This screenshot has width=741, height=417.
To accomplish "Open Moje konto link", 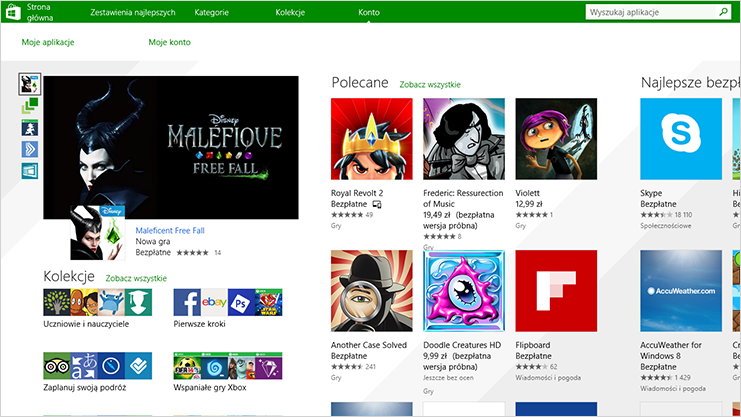I will point(170,42).
